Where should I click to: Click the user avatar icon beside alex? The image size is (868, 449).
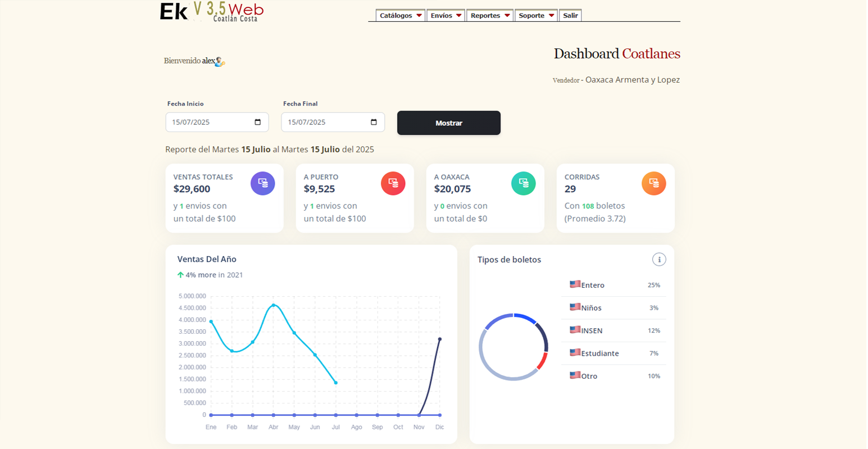[220, 62]
